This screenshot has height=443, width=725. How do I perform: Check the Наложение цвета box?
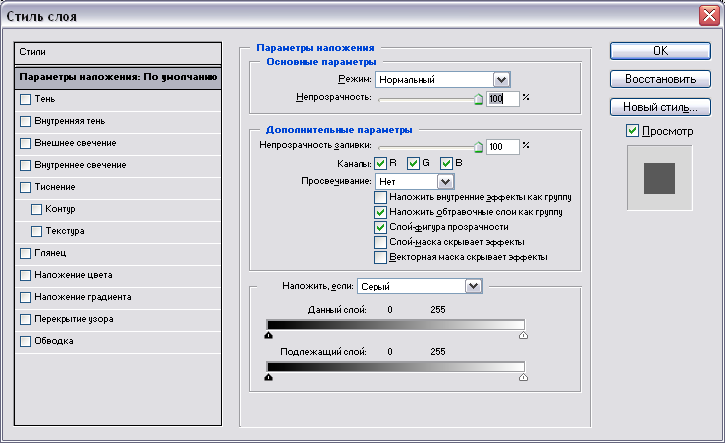[25, 276]
